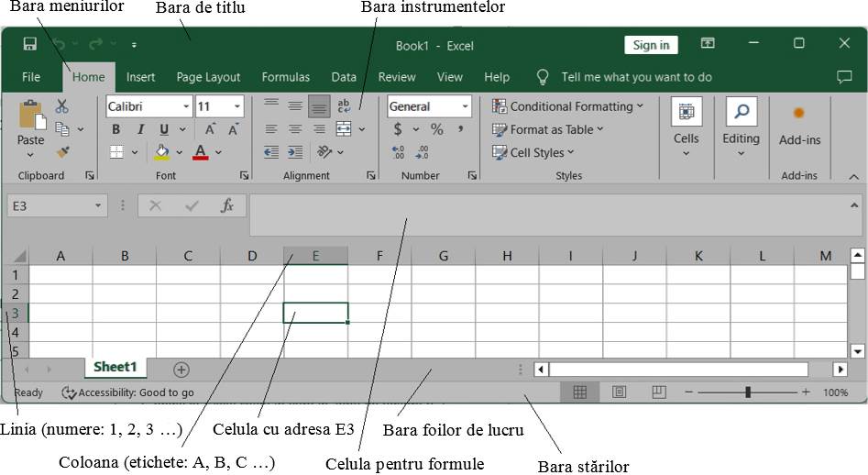Click the zoom slider handle
This screenshot has height=475, width=868.
(x=748, y=392)
